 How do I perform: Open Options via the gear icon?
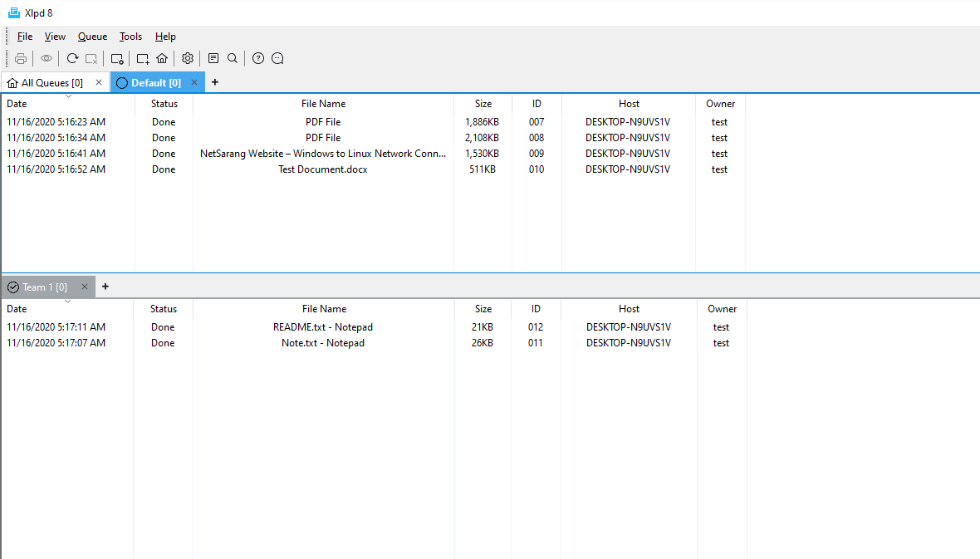coord(188,58)
